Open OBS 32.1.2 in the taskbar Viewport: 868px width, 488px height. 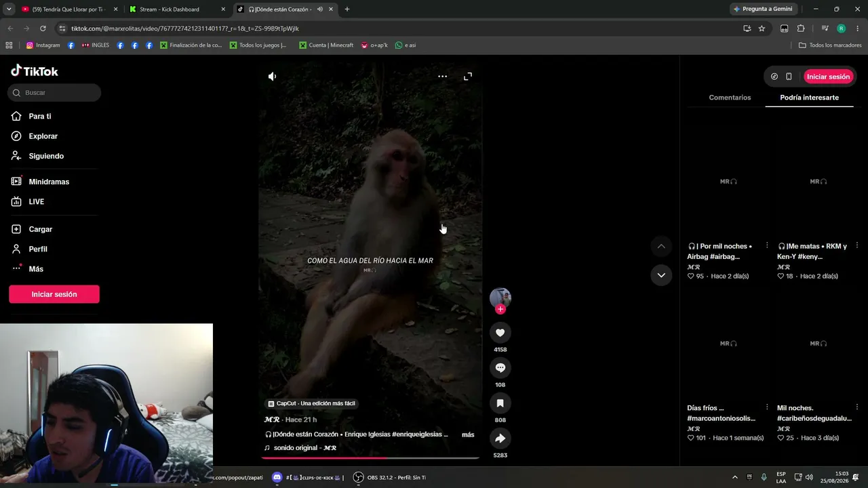click(390, 478)
